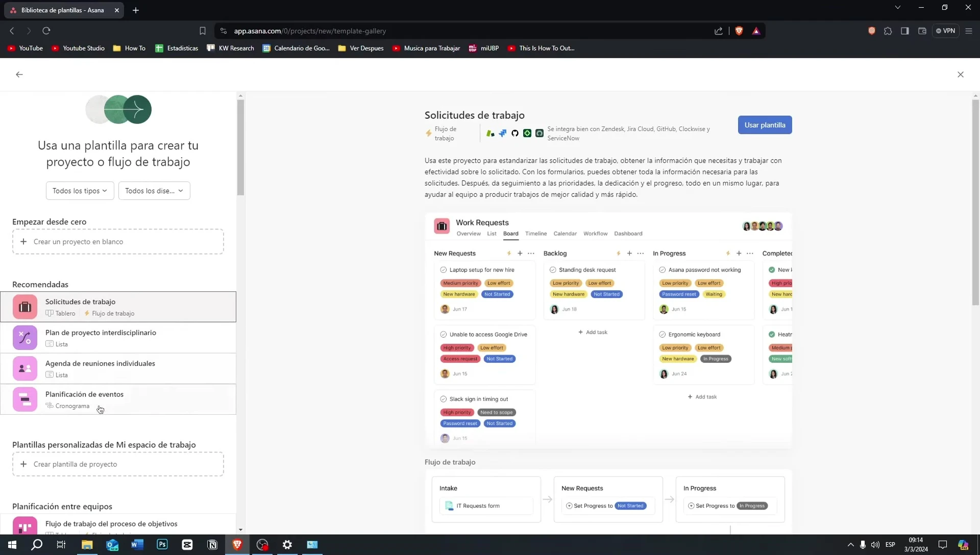Open browser hamburger menu

click(x=969, y=31)
